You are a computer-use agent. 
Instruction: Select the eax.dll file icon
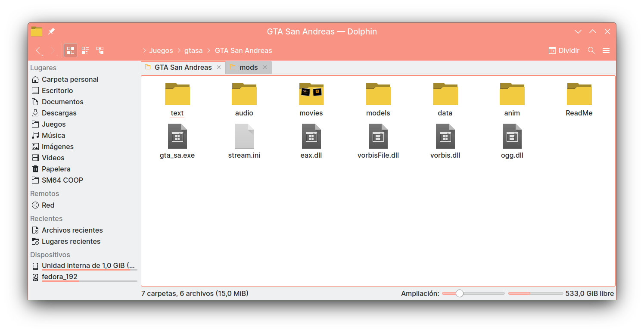(x=311, y=136)
